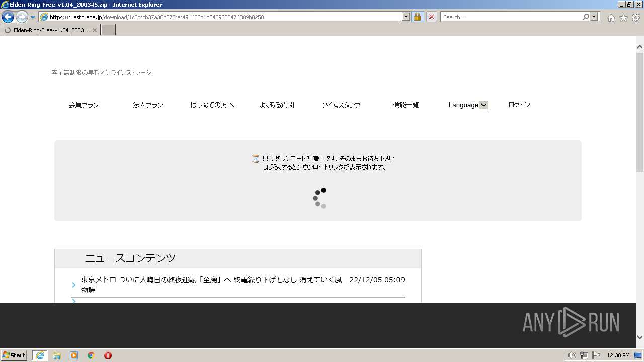
Task: View the security lock report icon
Action: pos(417,17)
